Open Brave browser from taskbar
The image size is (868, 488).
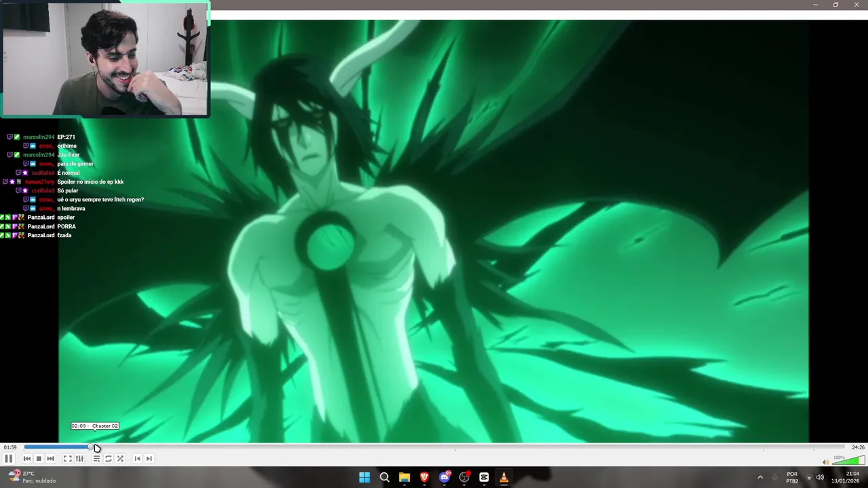pos(425,477)
